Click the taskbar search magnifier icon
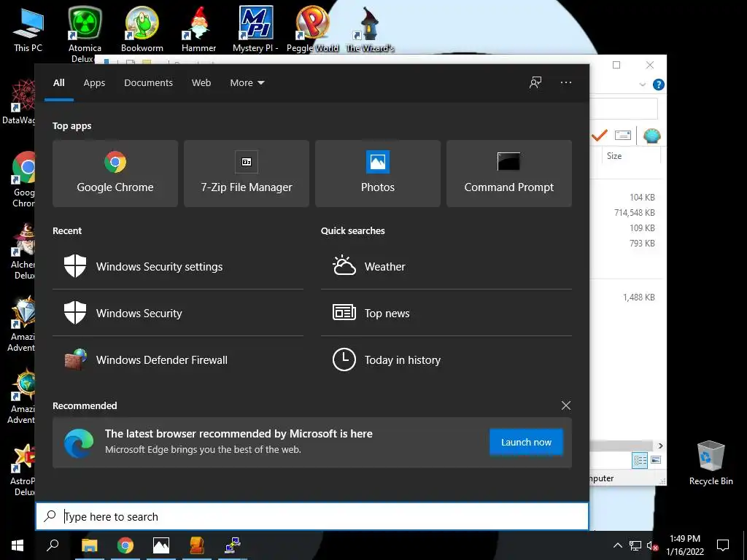Viewport: 747px width, 560px height. [53, 545]
